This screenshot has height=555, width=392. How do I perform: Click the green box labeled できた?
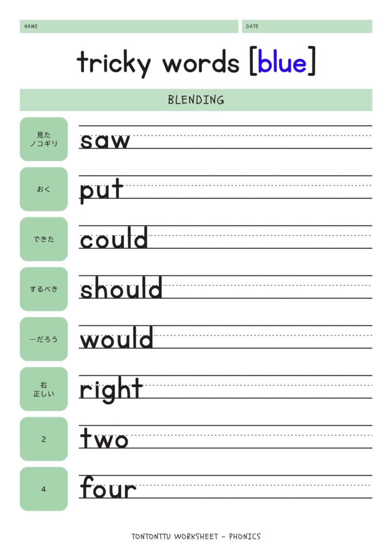pos(44,239)
